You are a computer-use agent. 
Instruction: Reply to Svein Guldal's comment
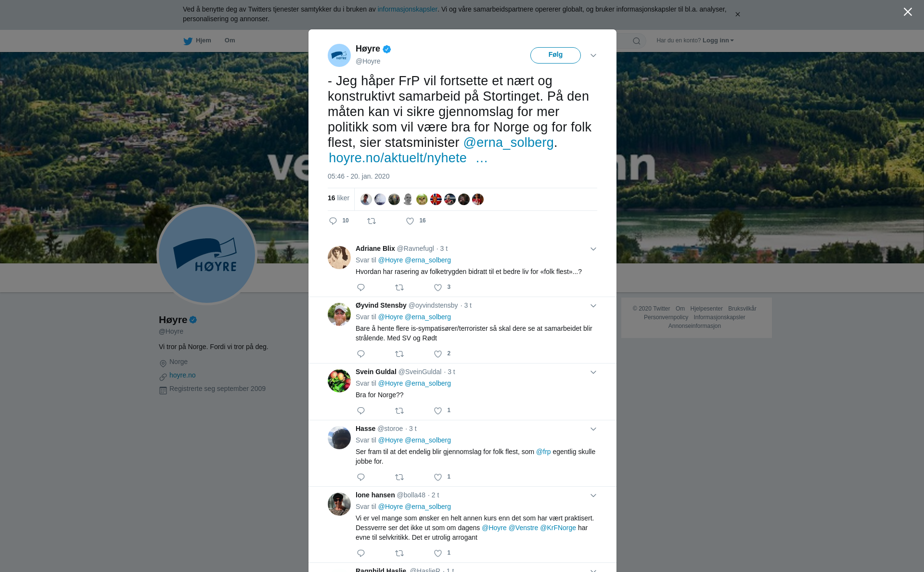(x=361, y=411)
